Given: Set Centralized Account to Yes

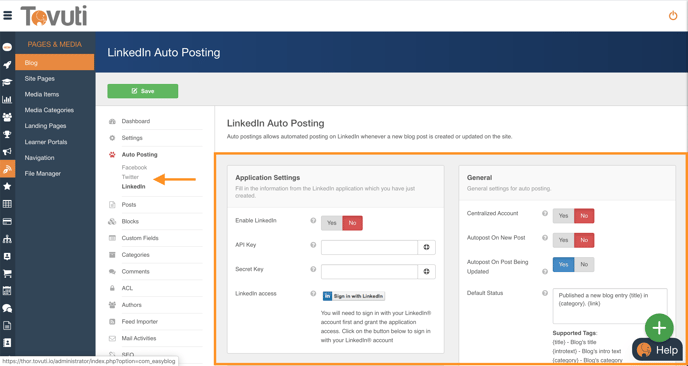Looking at the screenshot, I should [x=563, y=216].
